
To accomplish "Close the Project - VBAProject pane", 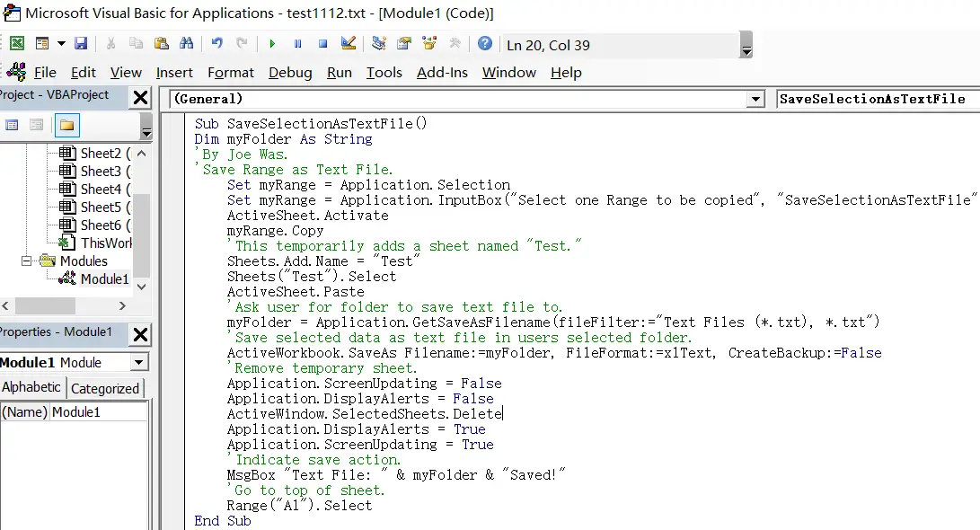I will tap(141, 98).
